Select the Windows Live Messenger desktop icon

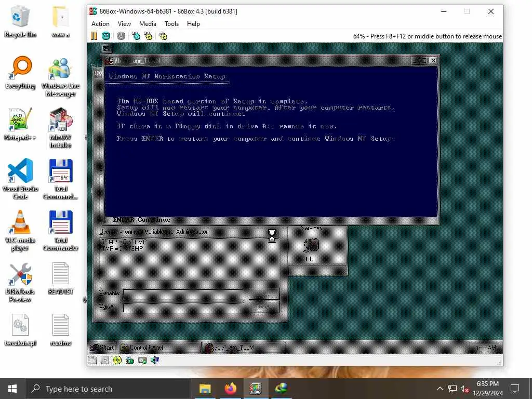tap(61, 77)
